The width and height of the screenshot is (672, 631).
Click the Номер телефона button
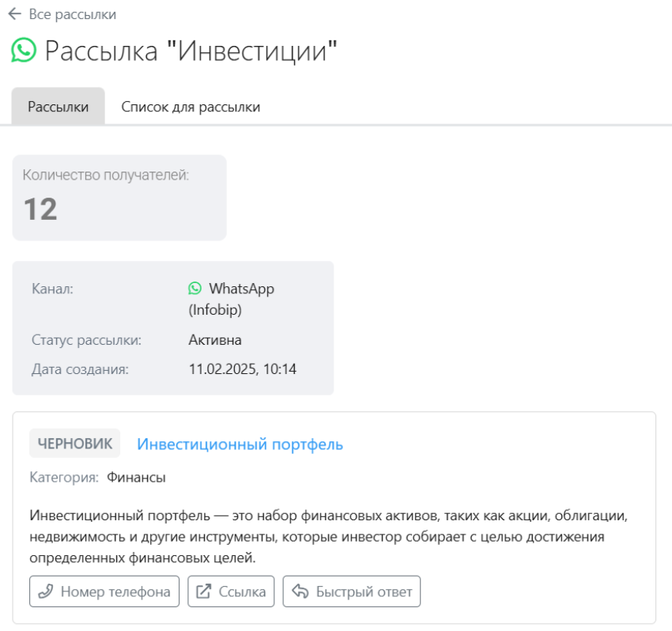[104, 591]
